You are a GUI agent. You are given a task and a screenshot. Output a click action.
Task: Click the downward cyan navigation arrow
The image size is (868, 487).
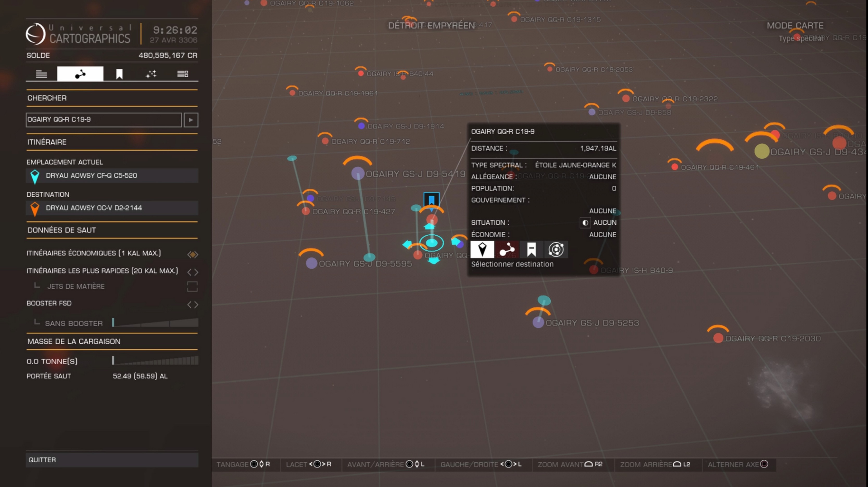click(434, 260)
